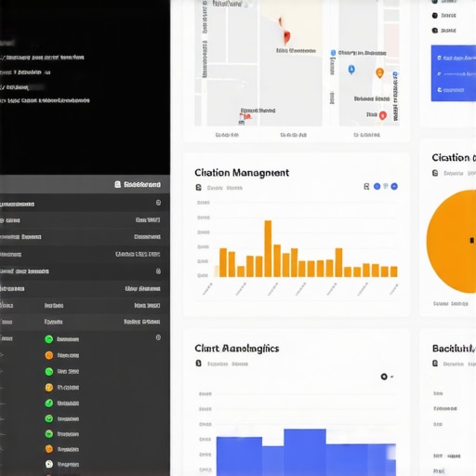Click the tallest blue bar in the lower chart
The image size is (476, 476).
pos(305,452)
